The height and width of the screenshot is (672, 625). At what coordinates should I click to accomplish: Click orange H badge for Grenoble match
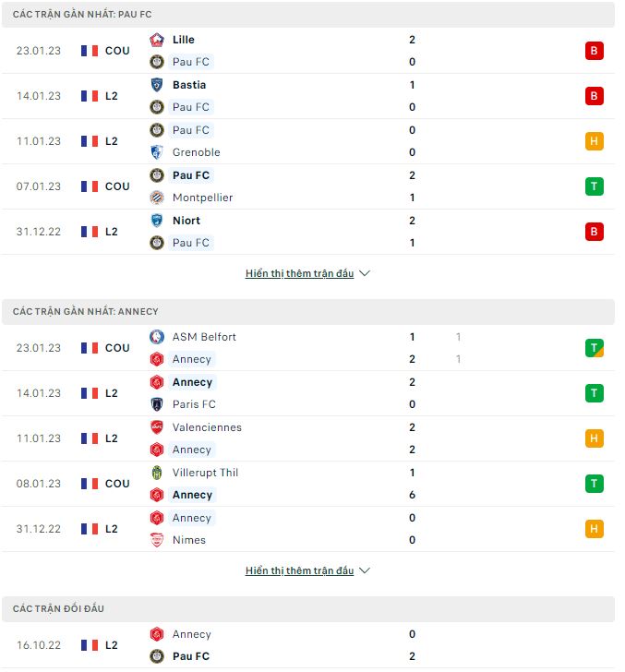pyautogui.click(x=595, y=141)
